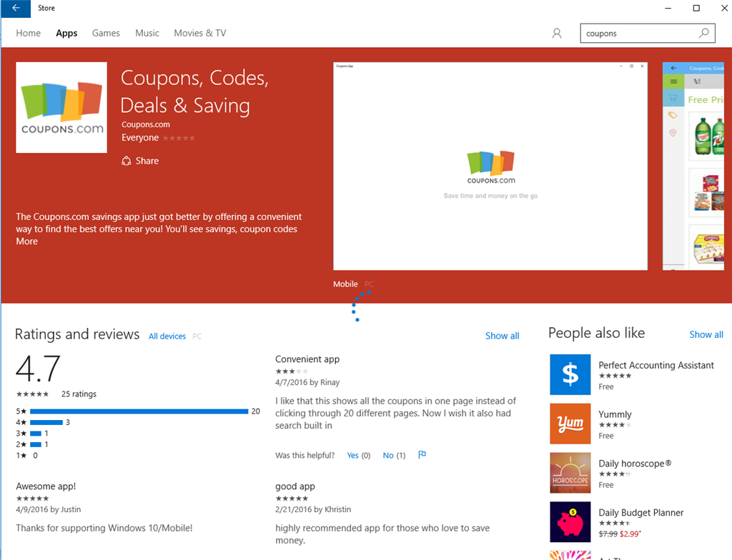Image resolution: width=732 pixels, height=560 pixels.
Task: Show Mobile screenshots
Action: point(345,284)
